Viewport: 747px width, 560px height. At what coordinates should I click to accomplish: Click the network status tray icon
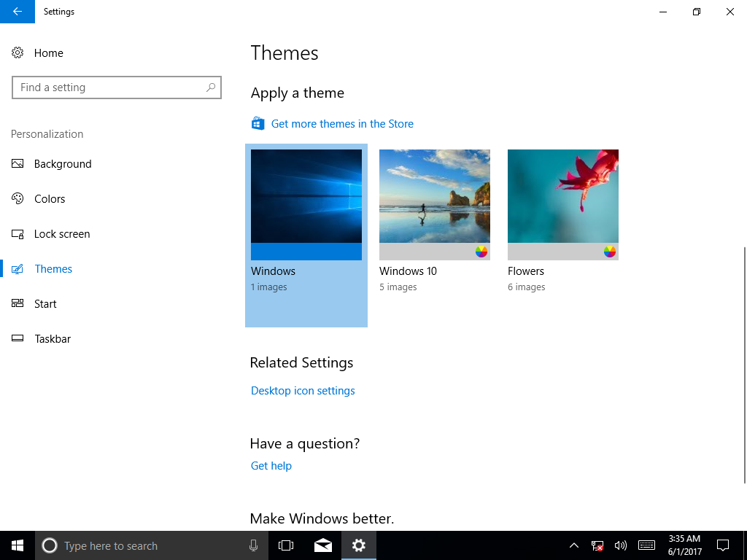[597, 545]
